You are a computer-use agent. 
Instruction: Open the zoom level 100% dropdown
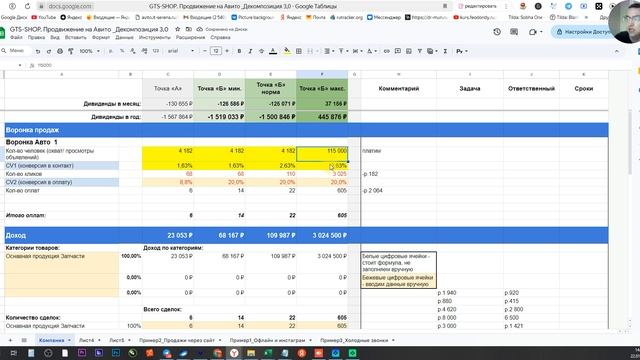pos(89,51)
